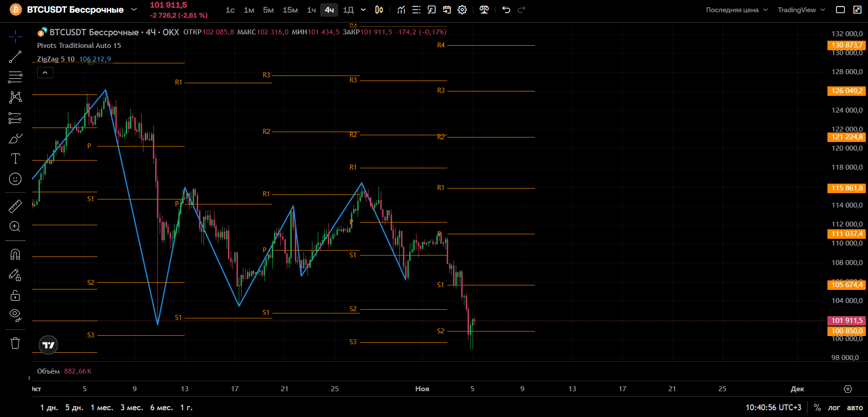The image size is (868, 417).
Task: Open the "Последняя цена" dropdown
Action: [737, 10]
